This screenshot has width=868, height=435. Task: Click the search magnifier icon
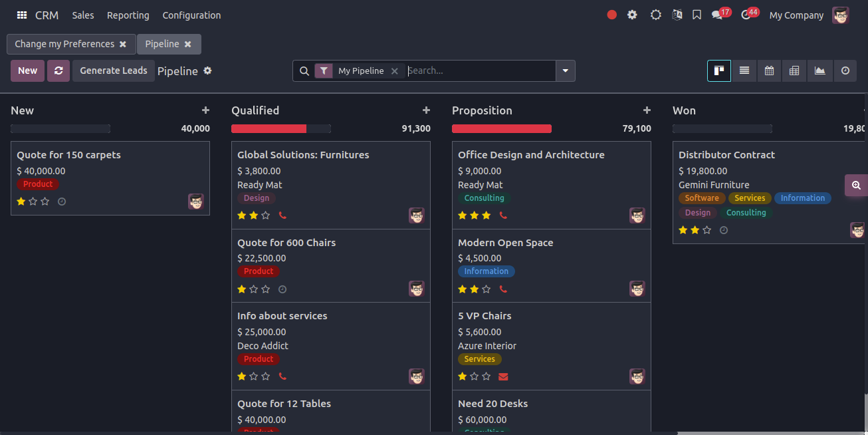pos(304,71)
